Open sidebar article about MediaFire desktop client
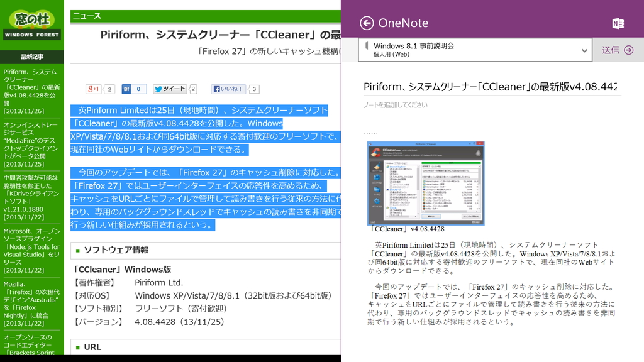Image resolution: width=644 pixels, height=362 pixels. 32,144
